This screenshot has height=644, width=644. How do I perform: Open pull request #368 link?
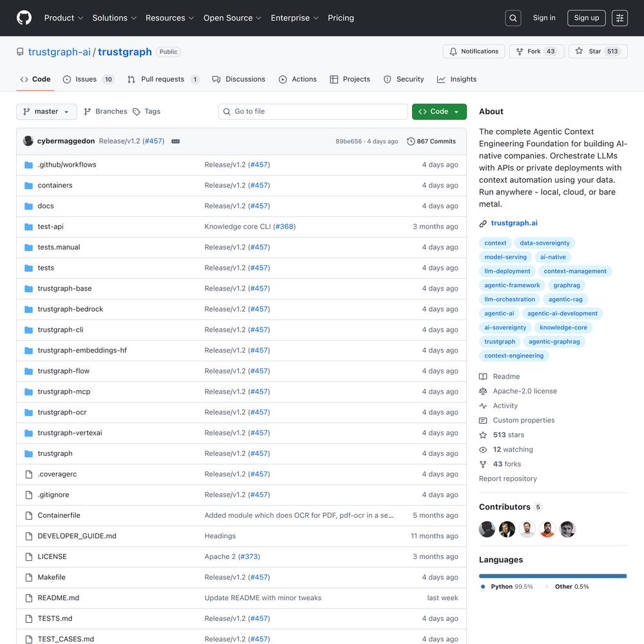(x=284, y=227)
